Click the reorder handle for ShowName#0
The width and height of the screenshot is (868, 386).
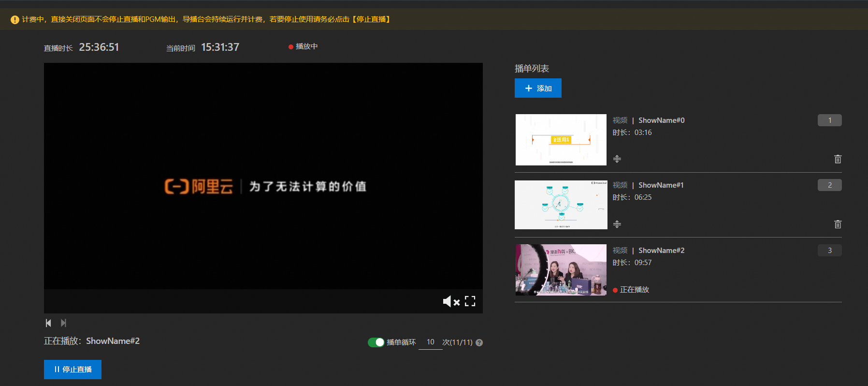(617, 159)
